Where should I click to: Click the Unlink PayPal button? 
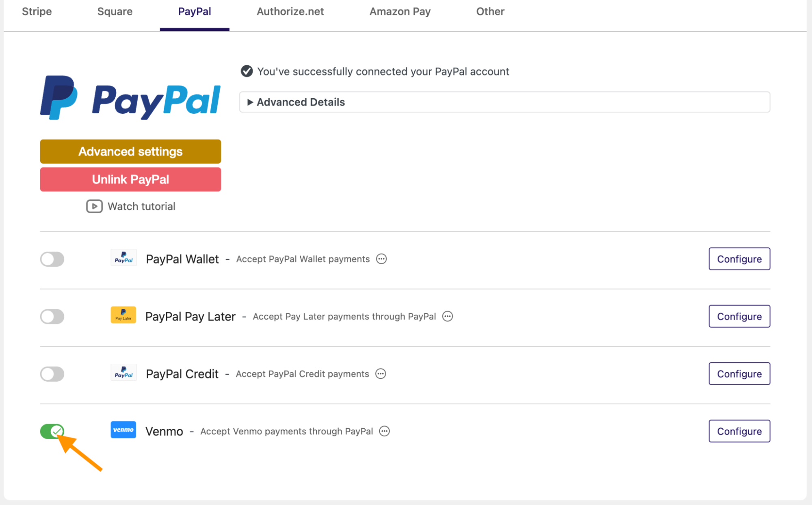pyautogui.click(x=130, y=179)
